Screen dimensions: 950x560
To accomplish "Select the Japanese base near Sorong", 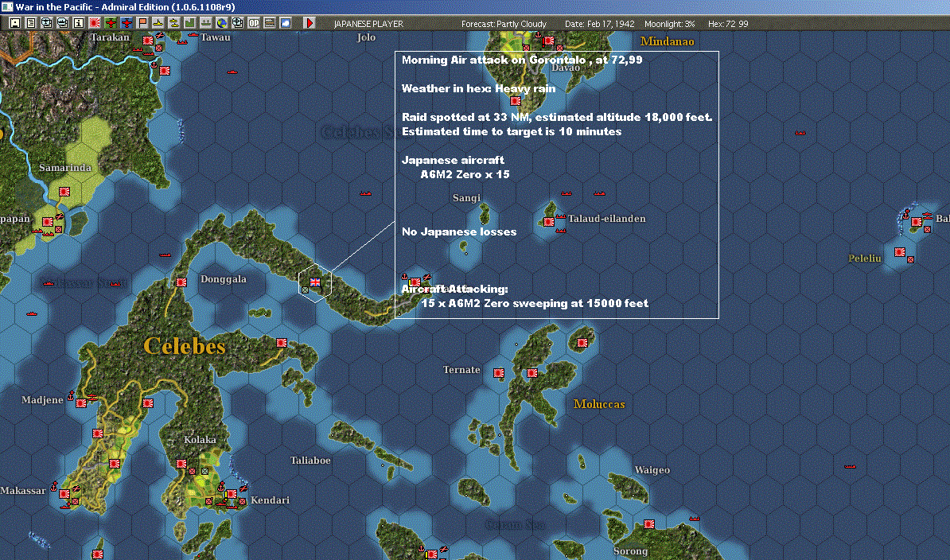I will click(x=649, y=524).
